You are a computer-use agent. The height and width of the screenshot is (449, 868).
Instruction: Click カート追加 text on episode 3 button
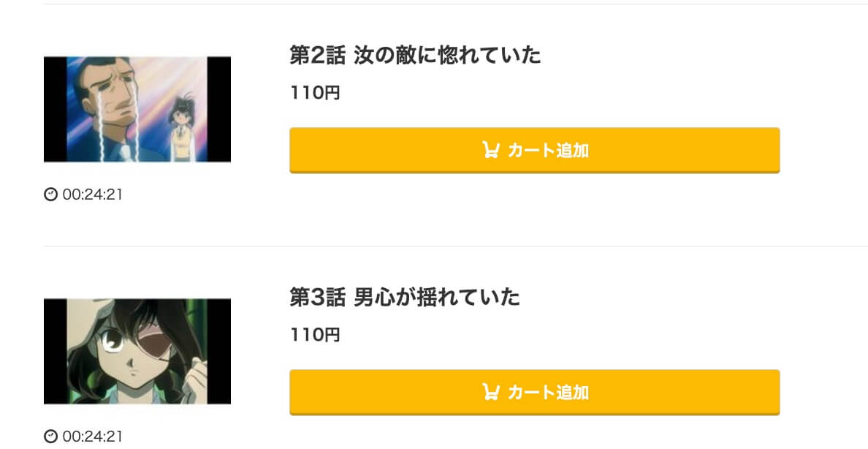pos(548,392)
